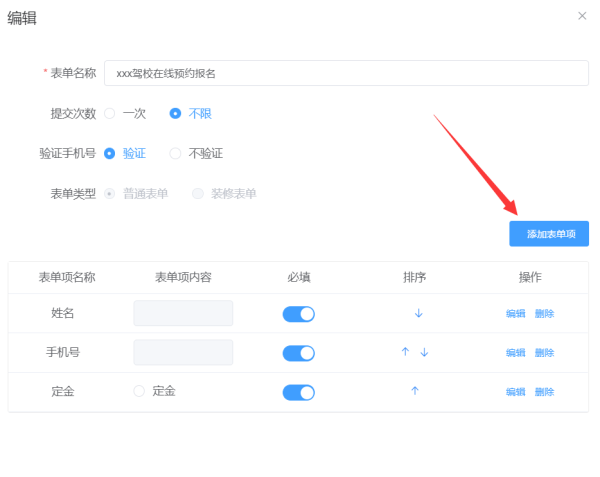
Task: Close the 编辑 dialog
Action: (x=582, y=16)
